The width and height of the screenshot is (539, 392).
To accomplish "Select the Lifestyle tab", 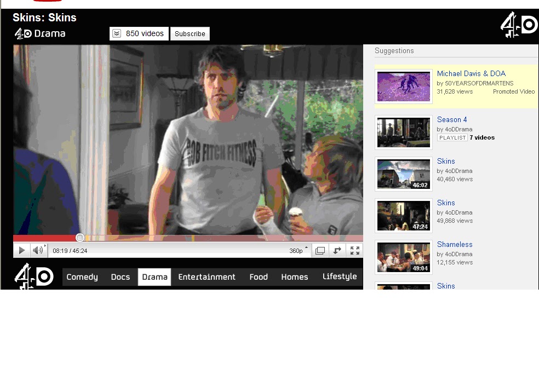I will 340,276.
